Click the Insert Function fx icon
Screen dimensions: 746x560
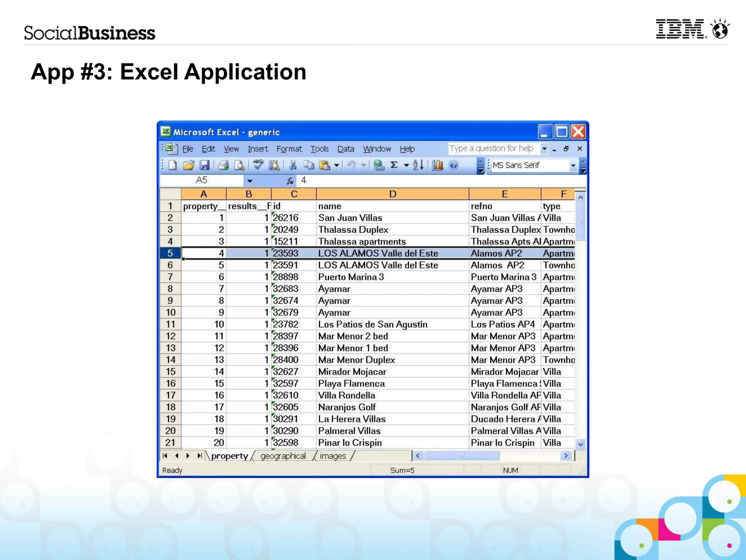[x=290, y=180]
